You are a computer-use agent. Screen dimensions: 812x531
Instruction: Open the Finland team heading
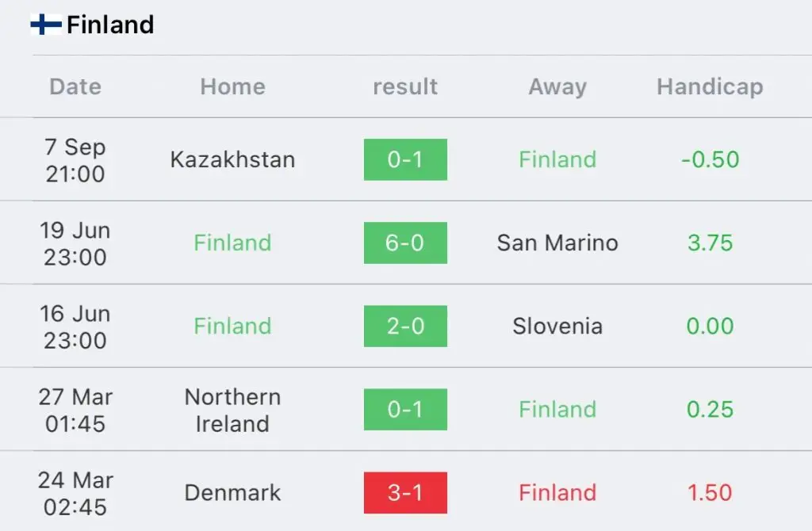coord(110,25)
